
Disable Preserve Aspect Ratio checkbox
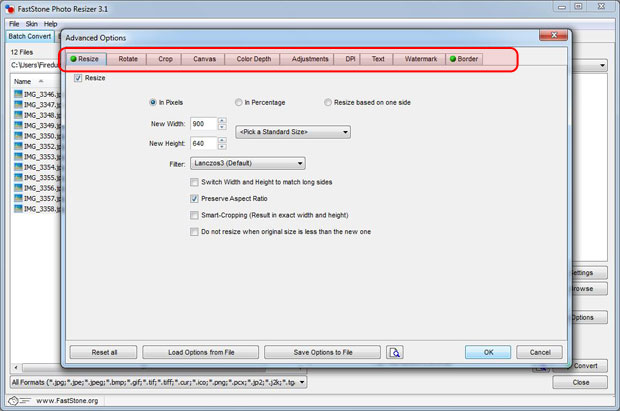pos(193,199)
